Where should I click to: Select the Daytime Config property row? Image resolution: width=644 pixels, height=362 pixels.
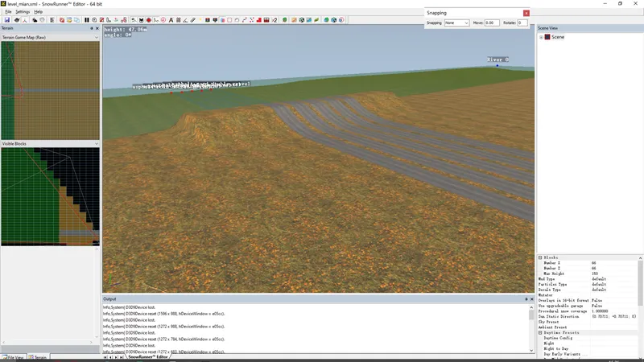coord(588,338)
